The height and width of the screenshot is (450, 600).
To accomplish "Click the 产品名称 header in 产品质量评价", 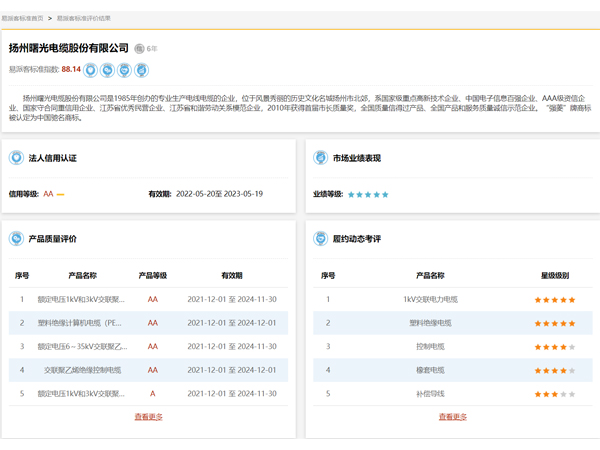I will tap(82, 276).
